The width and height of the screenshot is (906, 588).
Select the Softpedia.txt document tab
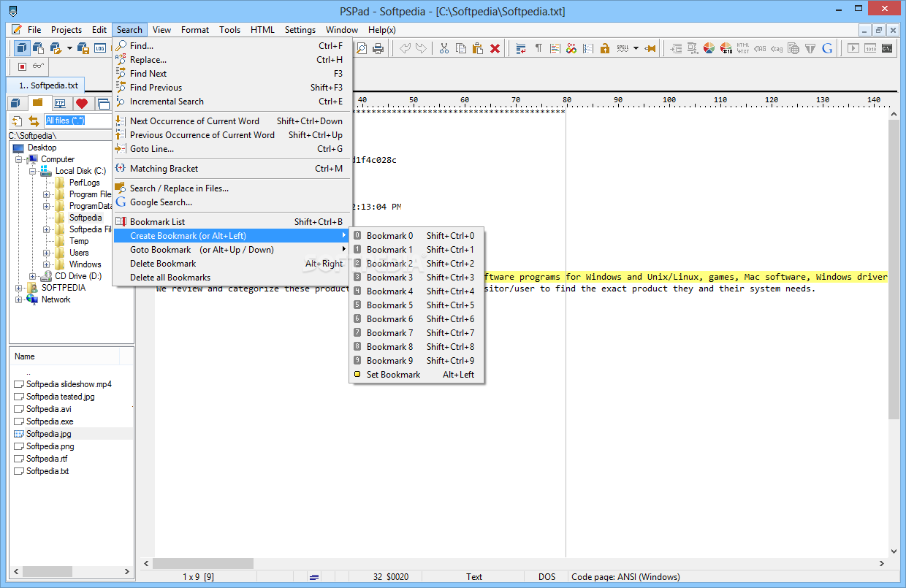[x=45, y=85]
